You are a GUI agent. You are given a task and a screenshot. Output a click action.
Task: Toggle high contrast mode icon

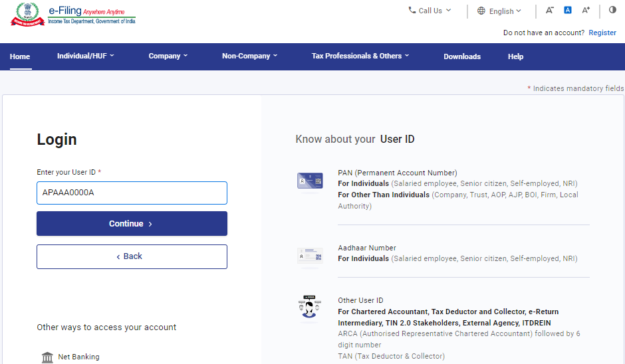[x=612, y=11]
